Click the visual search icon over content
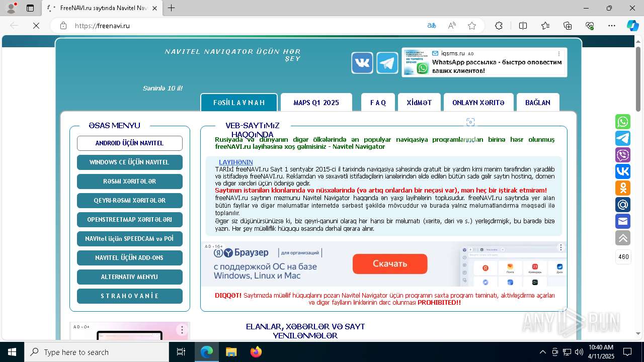This screenshot has height=362, width=644. click(x=470, y=122)
